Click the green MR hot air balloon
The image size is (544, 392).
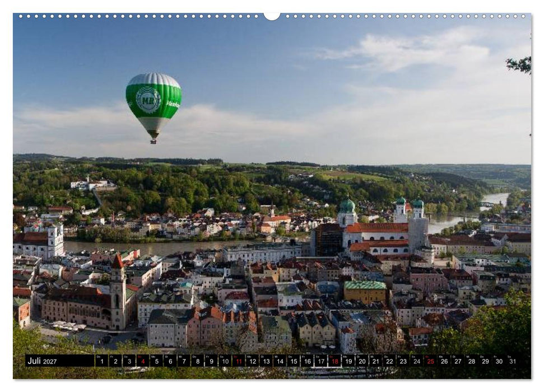(154, 108)
